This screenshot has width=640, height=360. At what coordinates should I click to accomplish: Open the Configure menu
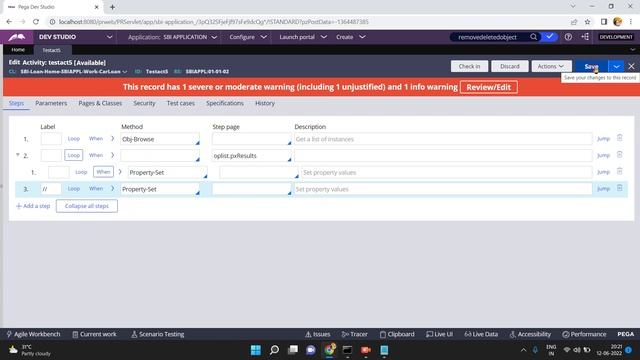pyautogui.click(x=248, y=37)
